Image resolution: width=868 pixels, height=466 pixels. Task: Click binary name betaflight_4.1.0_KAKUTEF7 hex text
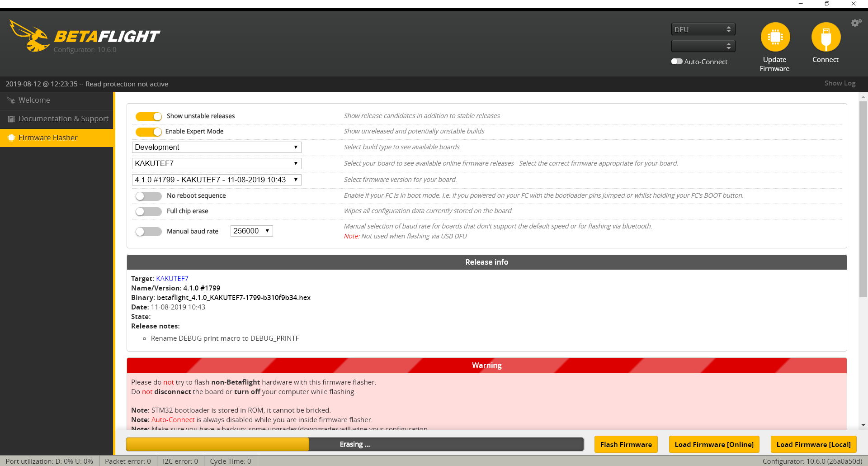tap(233, 298)
